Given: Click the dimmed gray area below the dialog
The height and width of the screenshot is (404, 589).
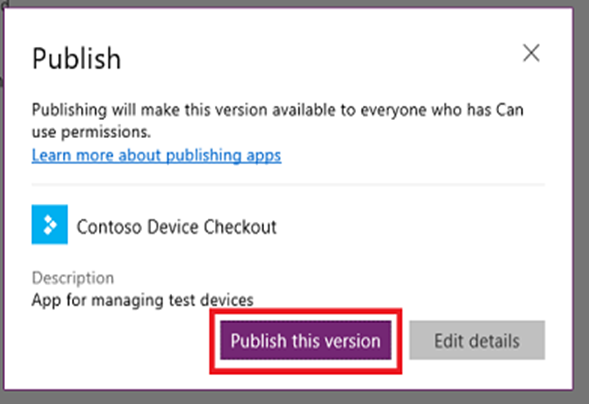Looking at the screenshot, I should pyautogui.click(x=294, y=398).
